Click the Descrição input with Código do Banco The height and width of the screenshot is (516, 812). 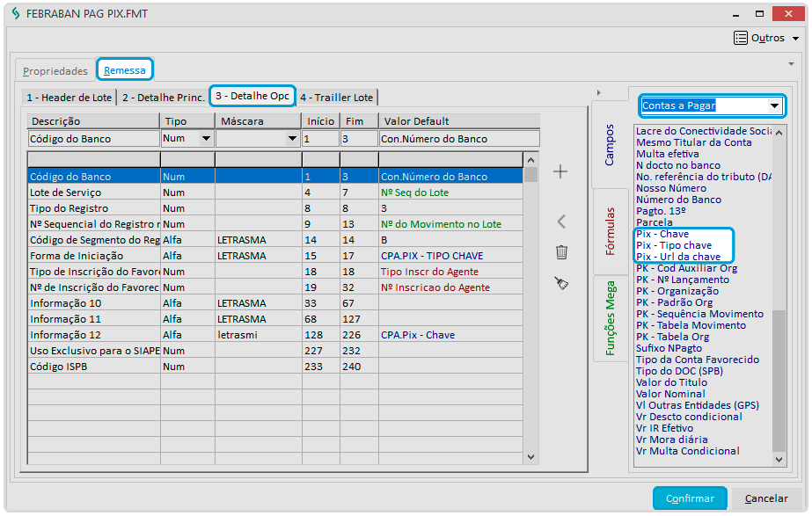click(x=93, y=139)
